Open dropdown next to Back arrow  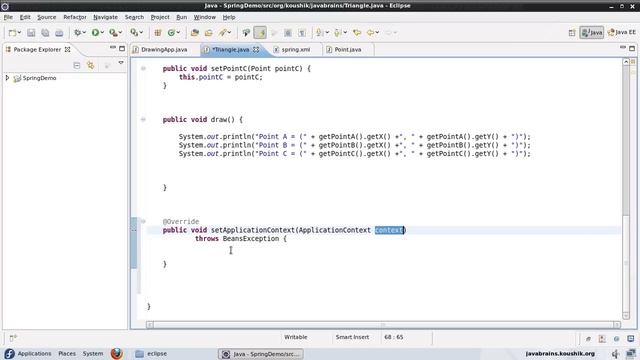pos(378,33)
